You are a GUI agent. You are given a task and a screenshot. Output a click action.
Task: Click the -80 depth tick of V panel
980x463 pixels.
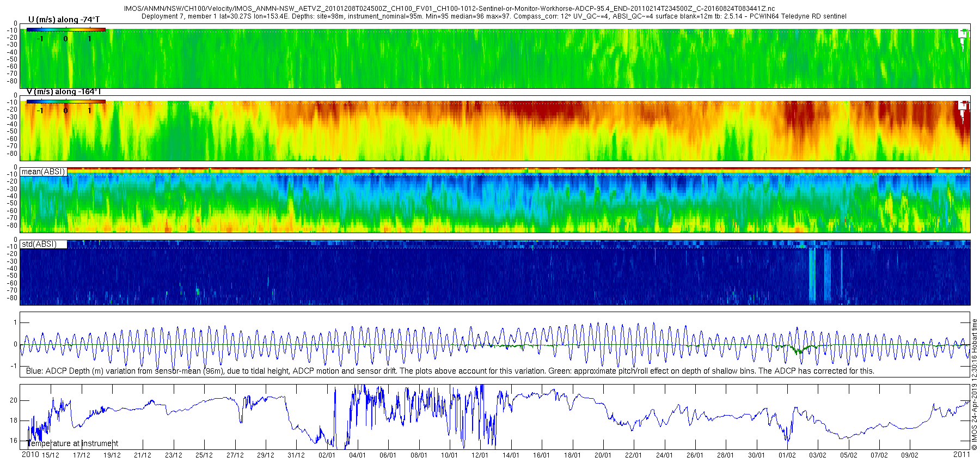(x=11, y=153)
